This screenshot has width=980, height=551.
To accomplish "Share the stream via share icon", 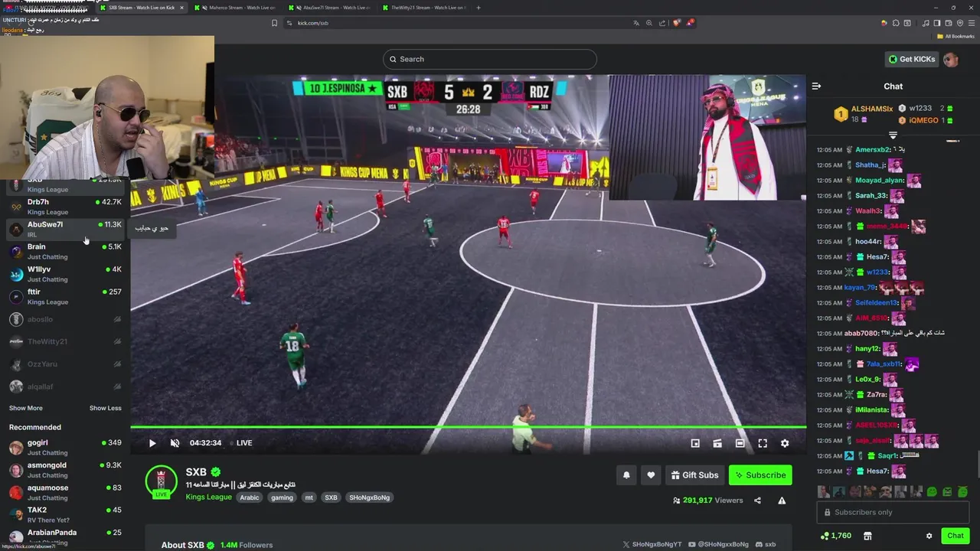I will pyautogui.click(x=757, y=500).
